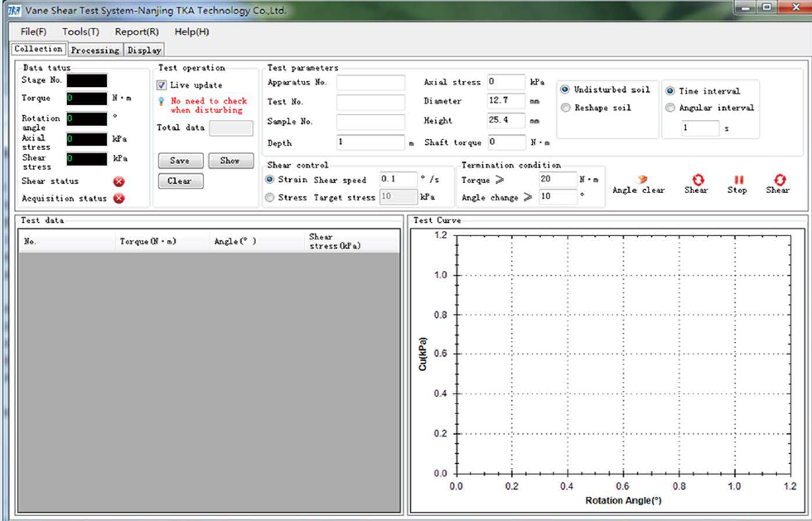This screenshot has width=812, height=521.
Task: Click the Shear icon left of Stop
Action: (697, 179)
